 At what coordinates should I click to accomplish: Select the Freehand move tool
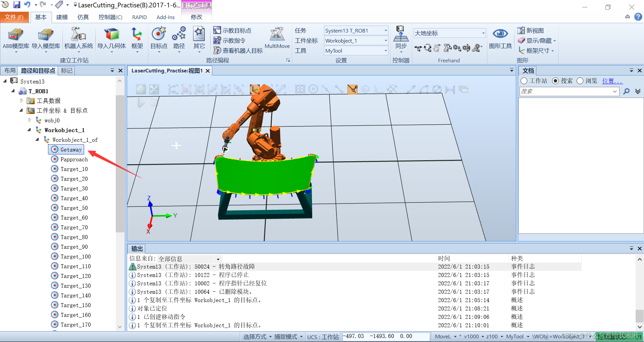tap(418, 48)
